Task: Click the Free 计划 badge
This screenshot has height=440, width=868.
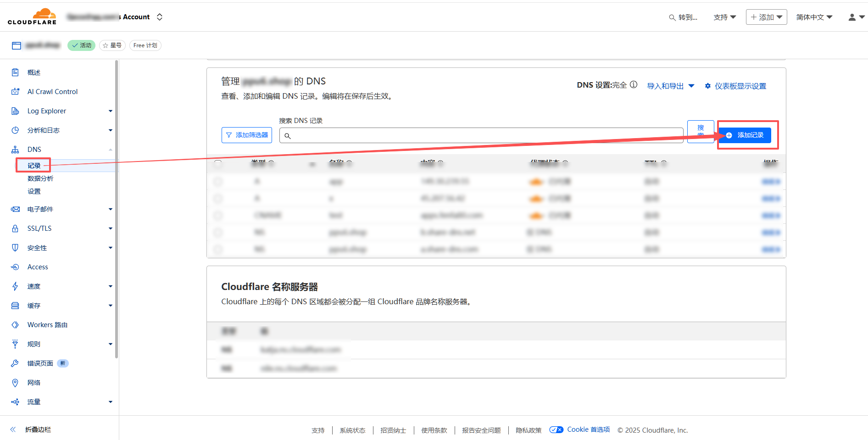Action: point(145,45)
